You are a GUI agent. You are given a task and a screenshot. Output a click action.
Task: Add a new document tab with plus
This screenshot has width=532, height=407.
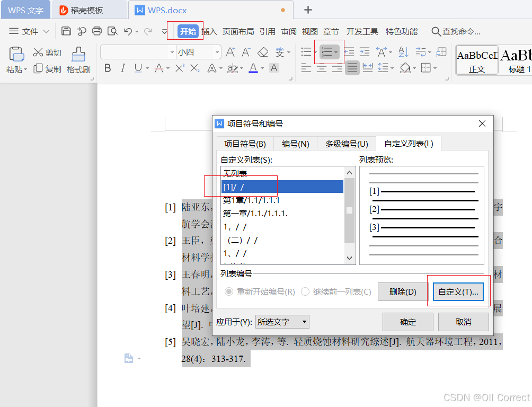[x=308, y=10]
